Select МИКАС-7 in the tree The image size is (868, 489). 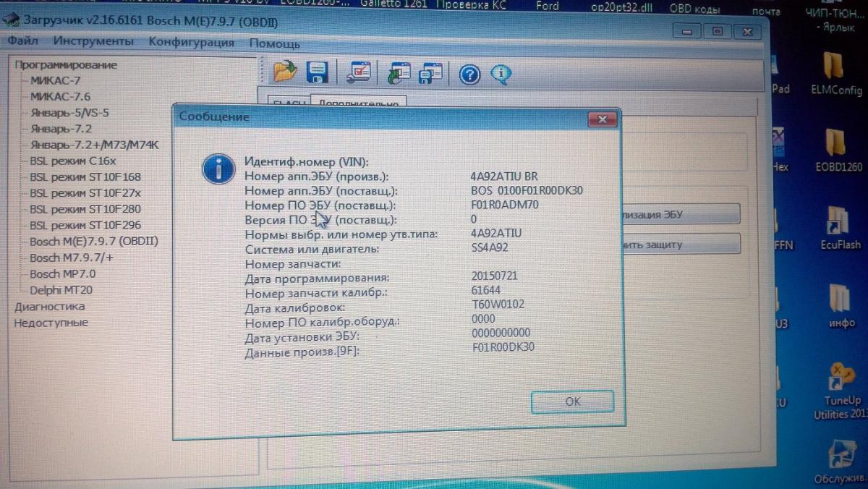[x=55, y=80]
